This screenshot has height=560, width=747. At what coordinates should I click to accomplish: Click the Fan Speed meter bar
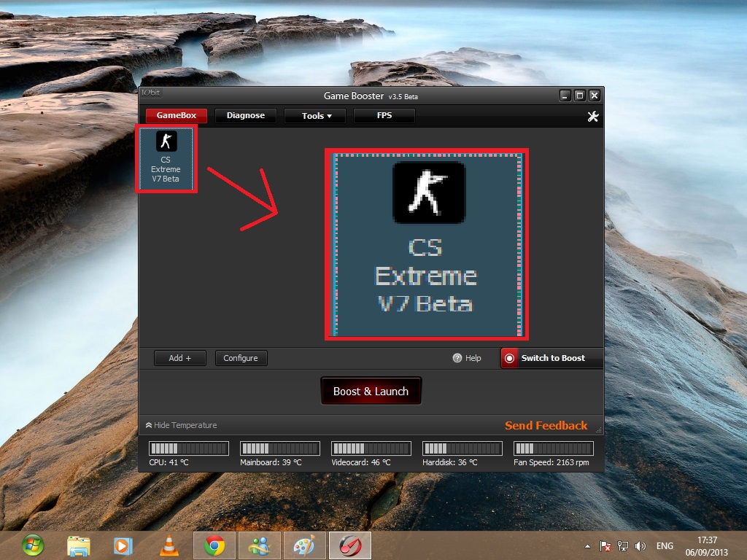pyautogui.click(x=554, y=448)
